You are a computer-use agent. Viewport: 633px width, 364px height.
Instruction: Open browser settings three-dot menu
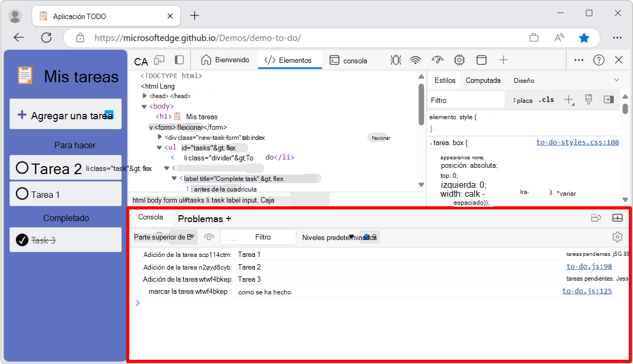pyautogui.click(x=617, y=38)
